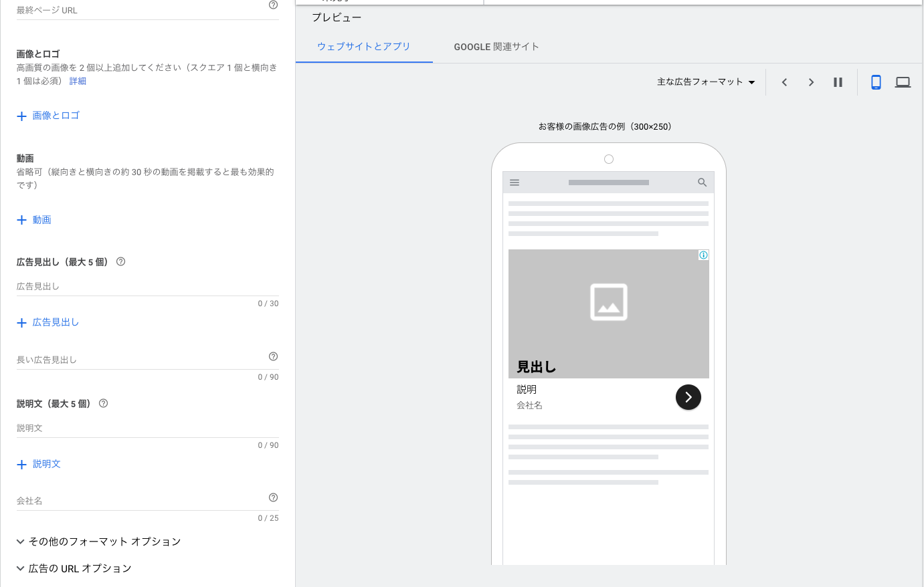Click help icon for 会社名 field
Screen dimensions: 924x587
(x=273, y=497)
